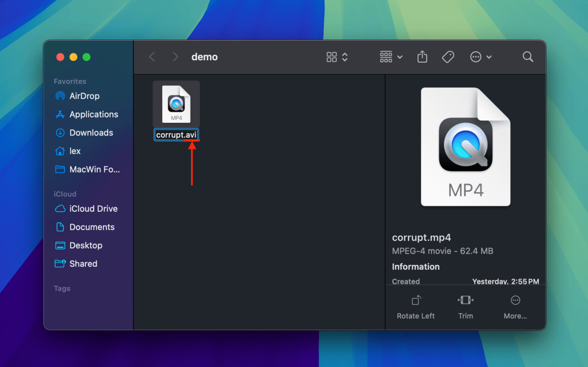
Task: Click the large MP4 preview image
Action: [x=465, y=147]
